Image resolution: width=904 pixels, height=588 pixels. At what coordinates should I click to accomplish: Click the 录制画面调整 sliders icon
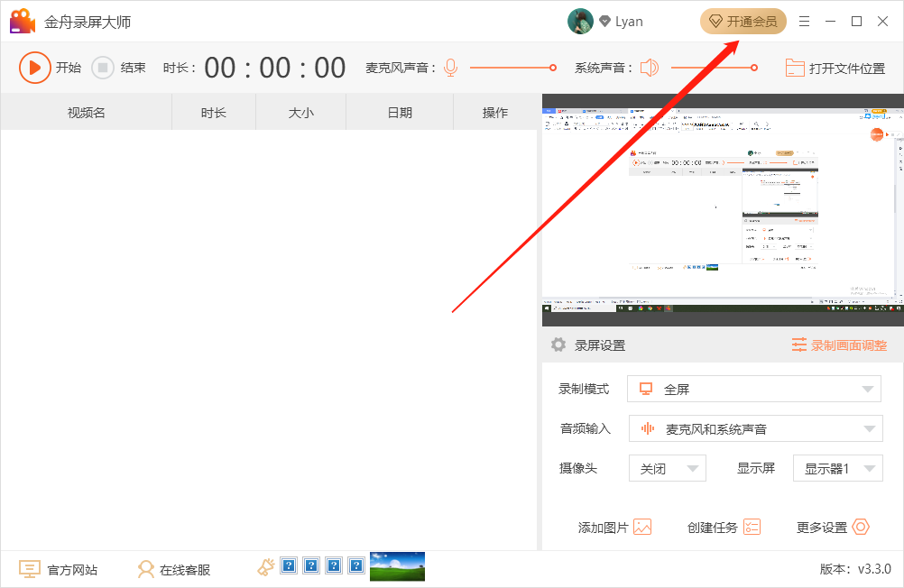coord(799,345)
